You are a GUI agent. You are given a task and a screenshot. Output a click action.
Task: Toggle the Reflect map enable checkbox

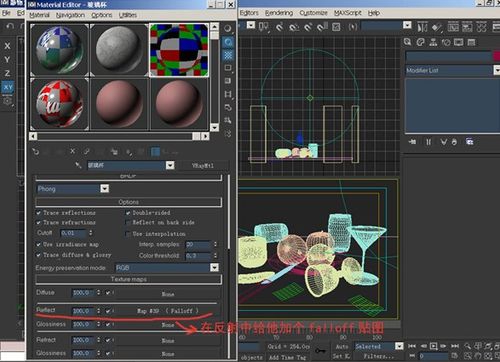pyautogui.click(x=108, y=311)
